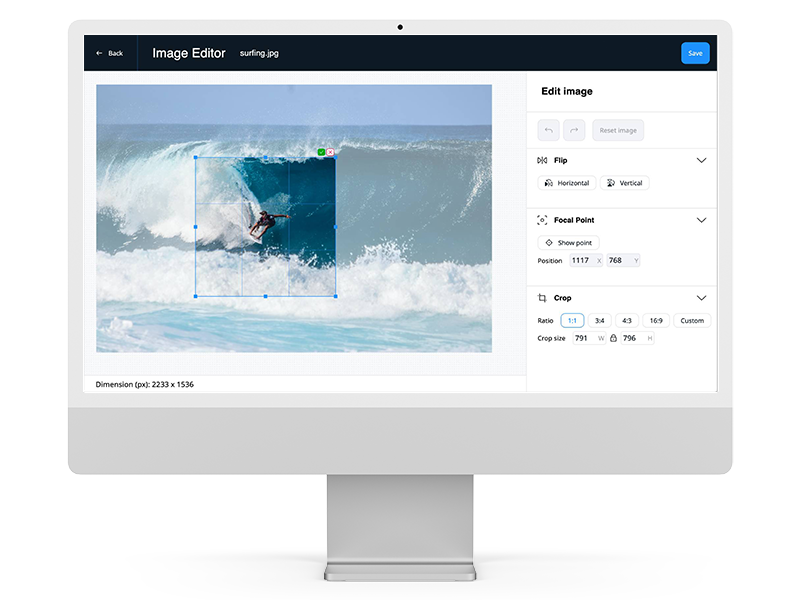Select the 4:3 crop ratio

point(627,320)
